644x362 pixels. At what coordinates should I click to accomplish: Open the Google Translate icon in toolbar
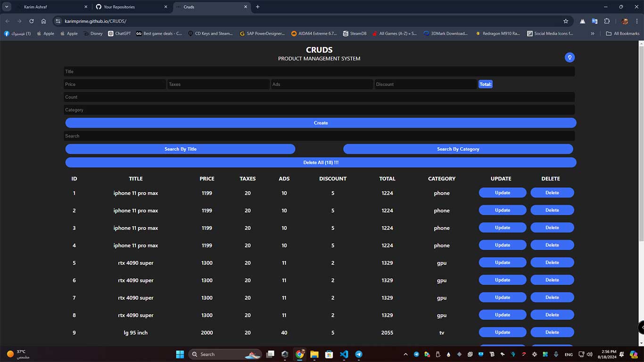pyautogui.click(x=594, y=21)
